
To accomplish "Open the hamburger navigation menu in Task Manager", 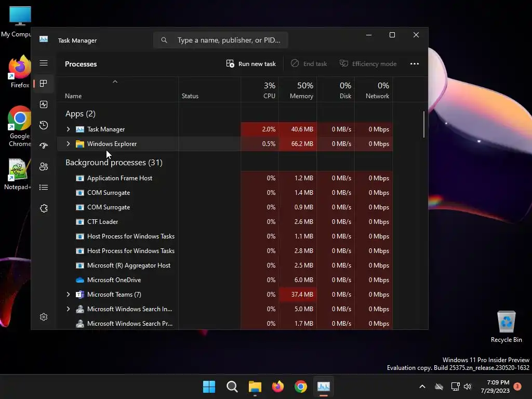I will 44,63.
